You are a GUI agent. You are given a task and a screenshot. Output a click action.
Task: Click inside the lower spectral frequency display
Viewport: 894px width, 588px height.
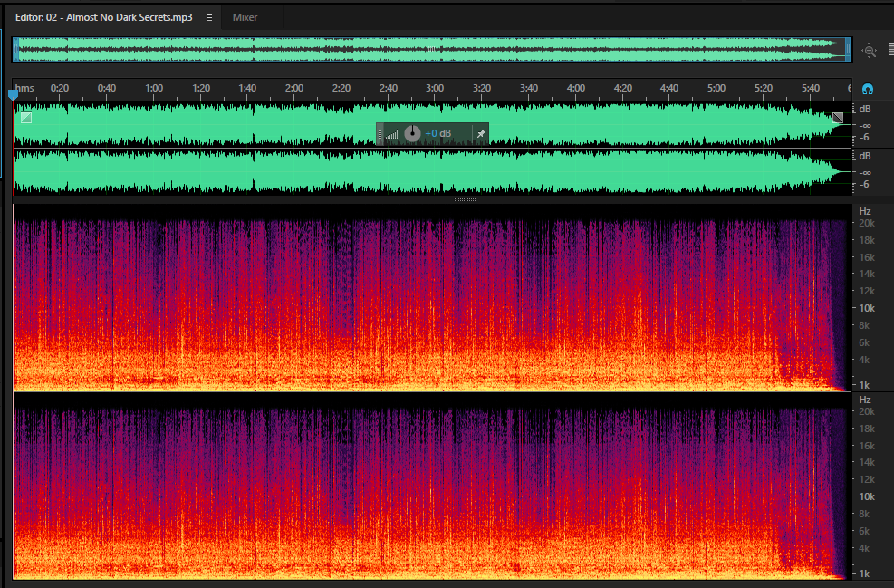[432, 487]
